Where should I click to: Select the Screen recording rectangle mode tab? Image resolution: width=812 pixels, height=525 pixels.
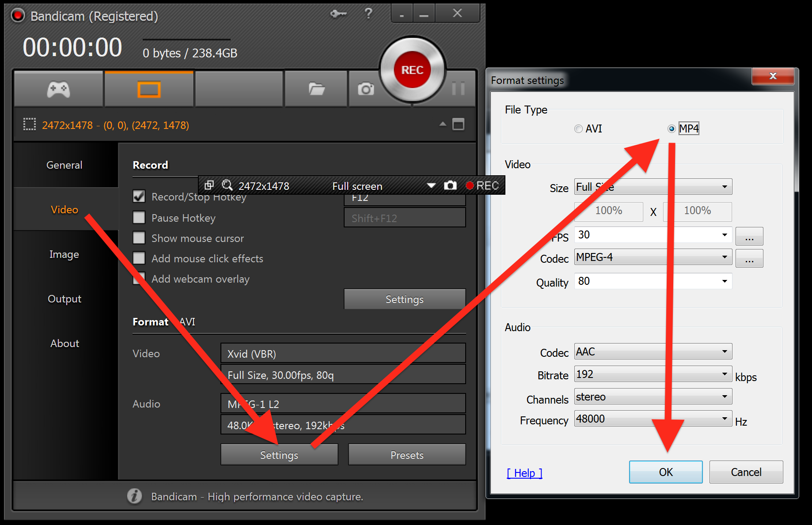(149, 89)
